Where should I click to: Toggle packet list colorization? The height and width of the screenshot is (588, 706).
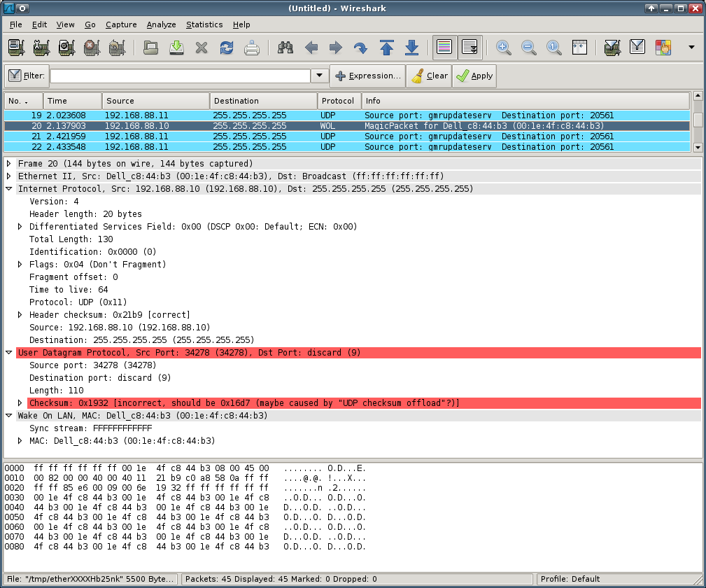click(444, 47)
